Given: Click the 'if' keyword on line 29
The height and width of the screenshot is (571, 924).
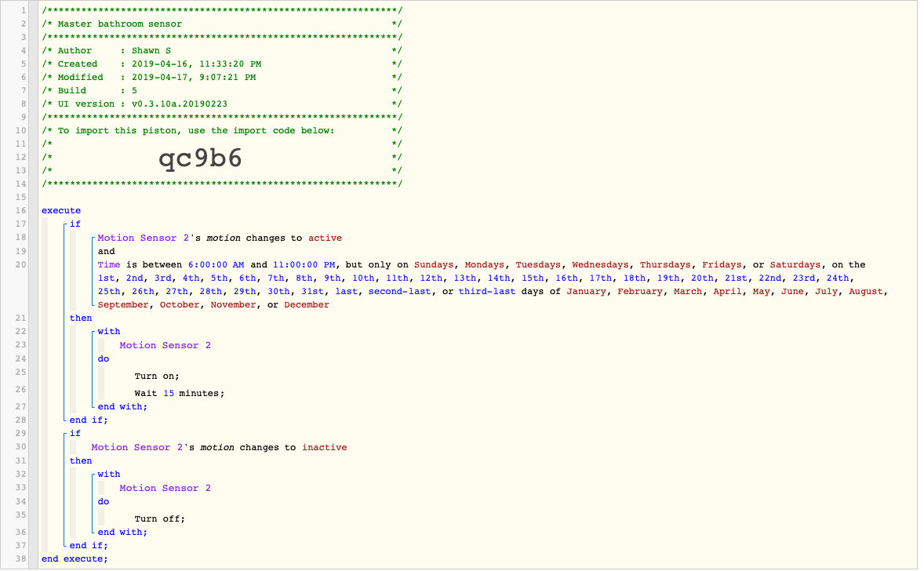Looking at the screenshot, I should (x=75, y=433).
